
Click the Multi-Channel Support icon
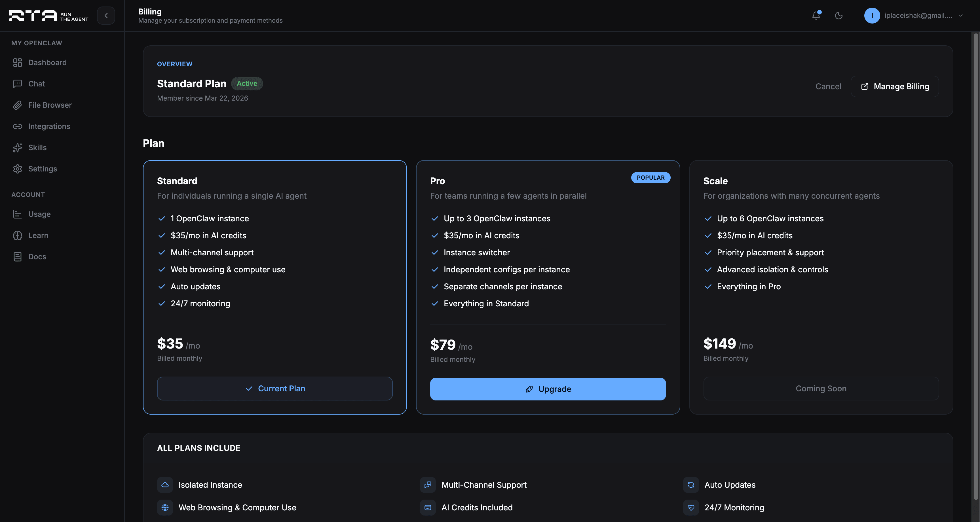[x=428, y=485]
